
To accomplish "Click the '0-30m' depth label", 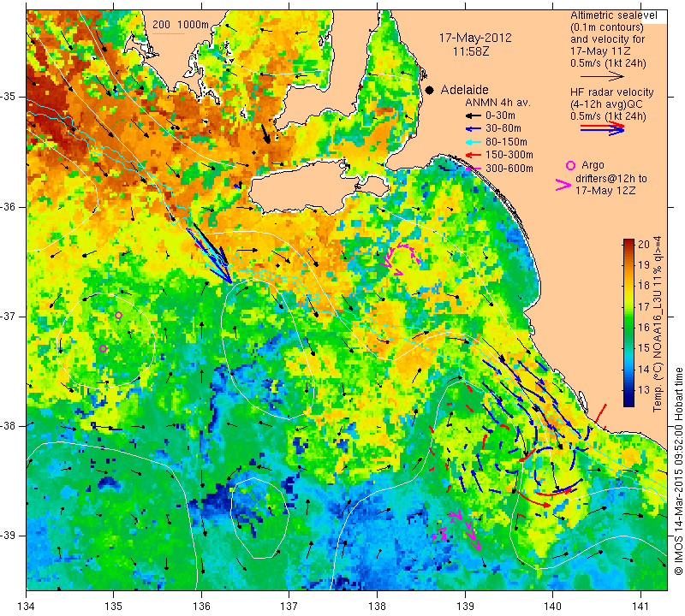I will [500, 116].
